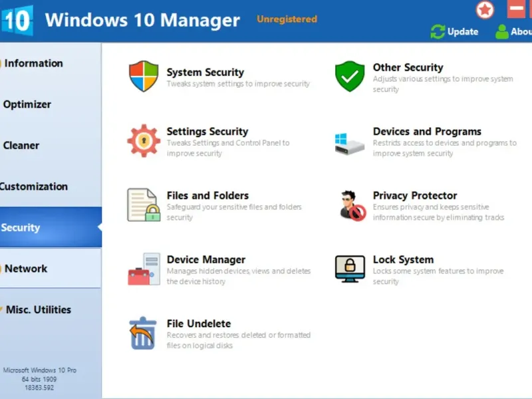
Task: Launch Devices and Programs title
Action: click(x=427, y=131)
